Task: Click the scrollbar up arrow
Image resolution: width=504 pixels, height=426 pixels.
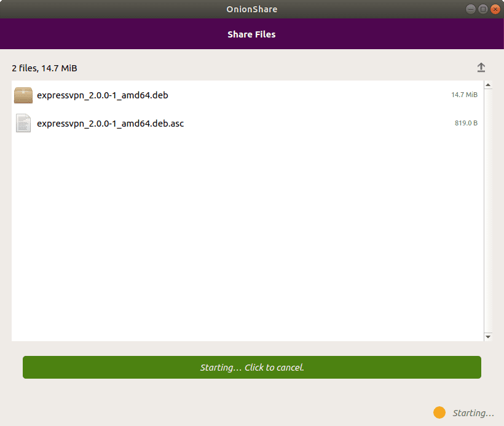Action: [x=489, y=84]
